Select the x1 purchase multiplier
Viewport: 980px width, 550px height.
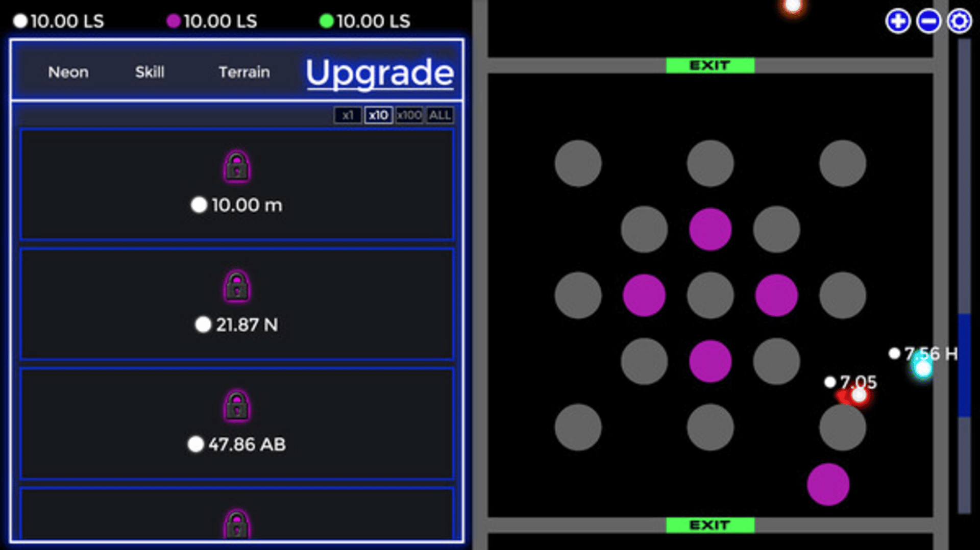coord(348,115)
